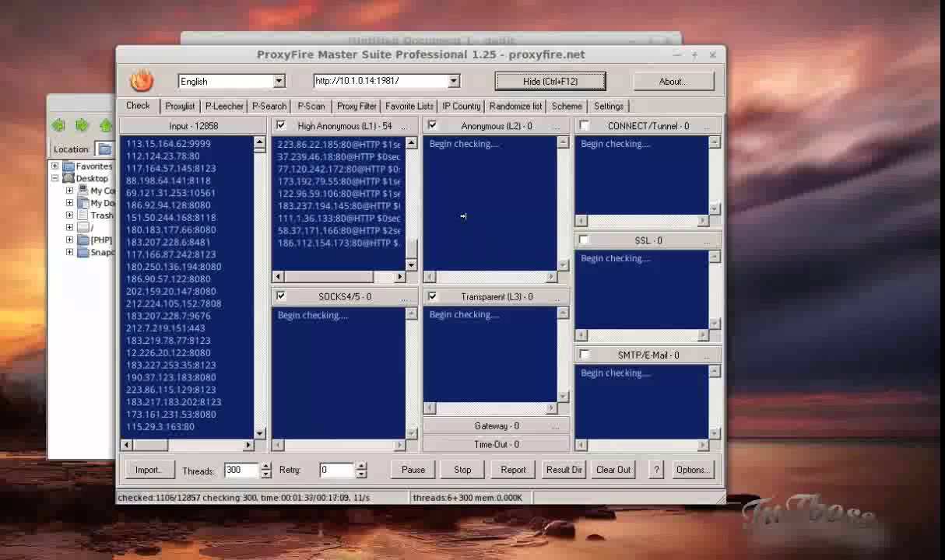Click the root '/' drive icon in file tree

click(83, 228)
